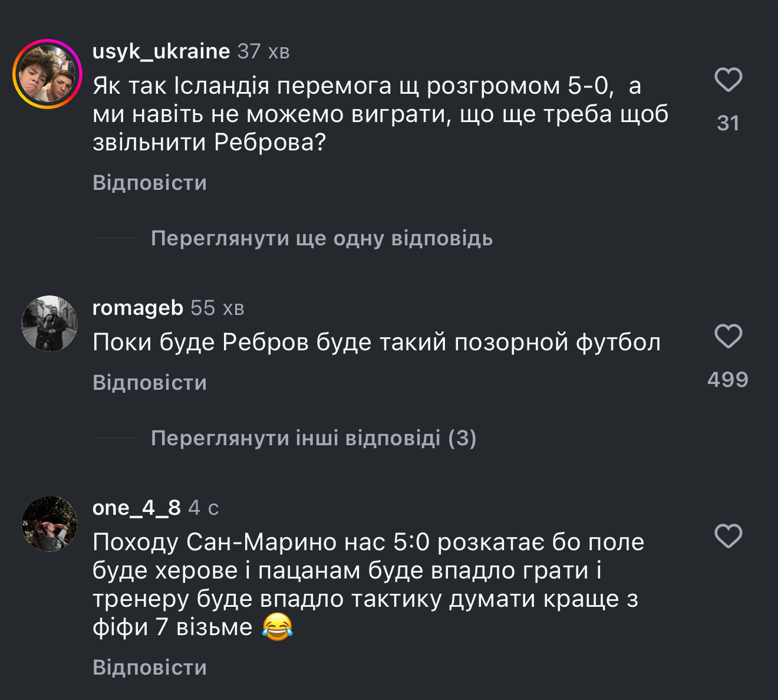Expand "Переглянути інші відповіді (3)"
Screen dimensions: 778x700
pos(313,438)
